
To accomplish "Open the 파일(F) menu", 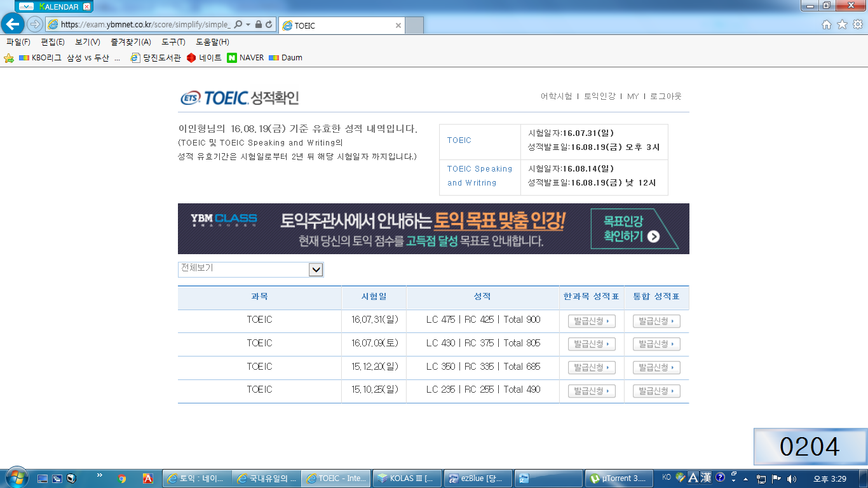I will 18,42.
